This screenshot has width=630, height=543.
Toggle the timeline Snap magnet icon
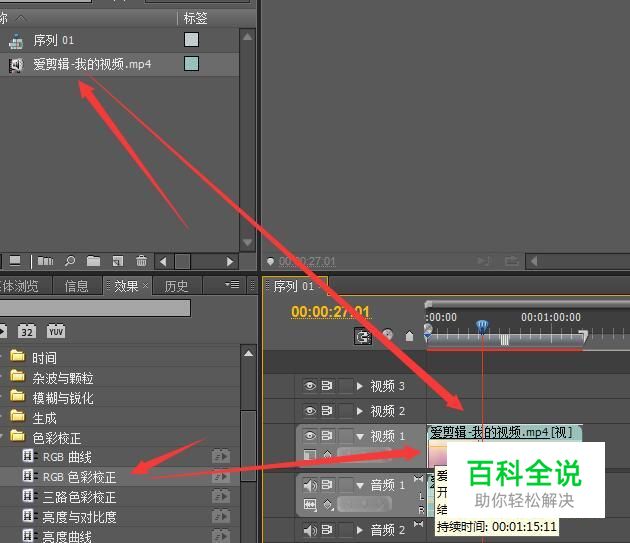363,336
